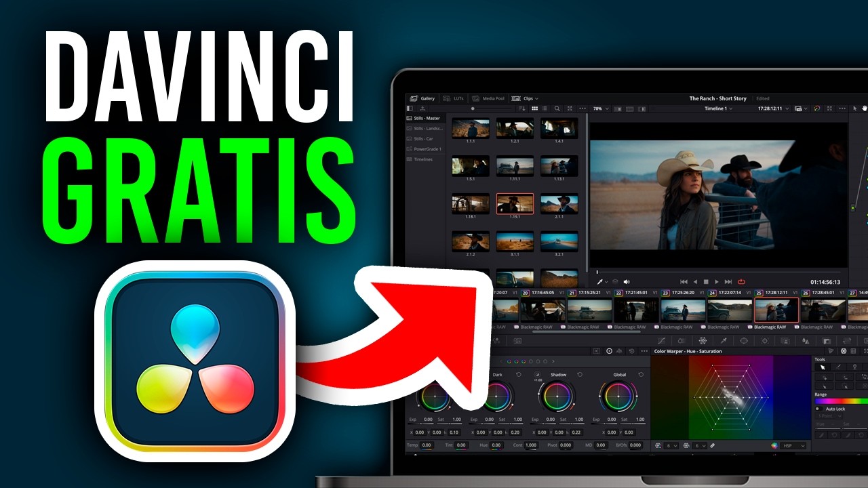The image size is (868, 488).
Task: Open the HSP color space dropdown
Action: point(793,446)
